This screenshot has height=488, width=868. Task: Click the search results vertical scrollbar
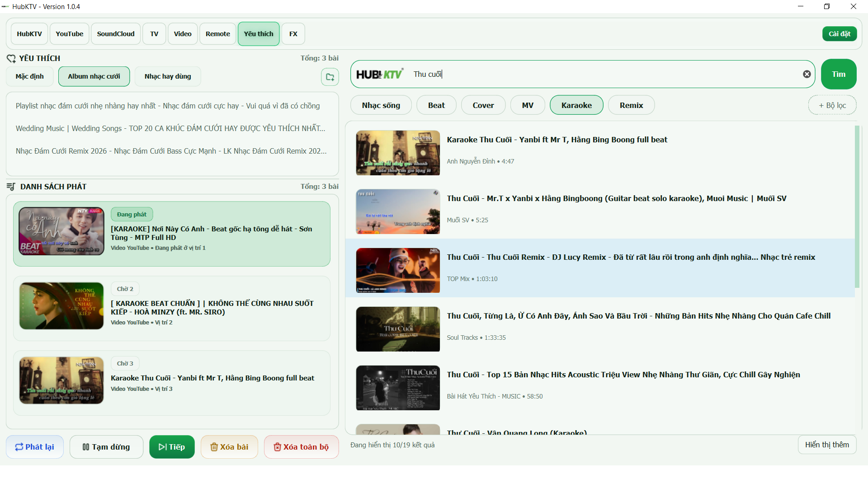click(857, 206)
